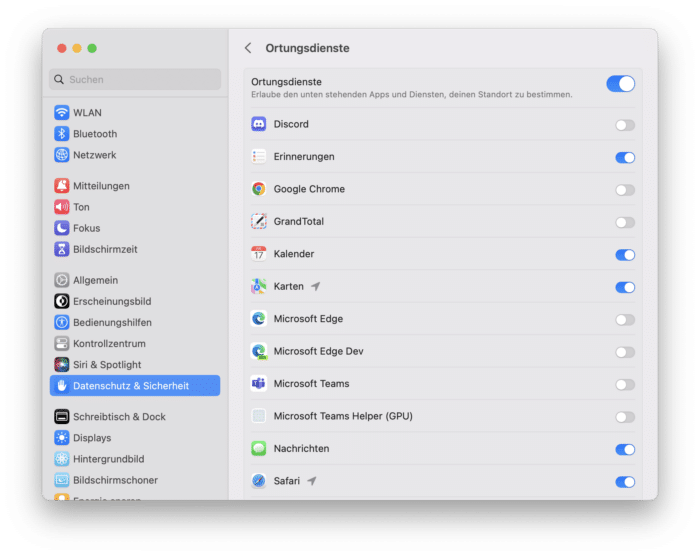Open Displays settings pane
Viewport: 700px width, 556px height.
click(x=135, y=438)
